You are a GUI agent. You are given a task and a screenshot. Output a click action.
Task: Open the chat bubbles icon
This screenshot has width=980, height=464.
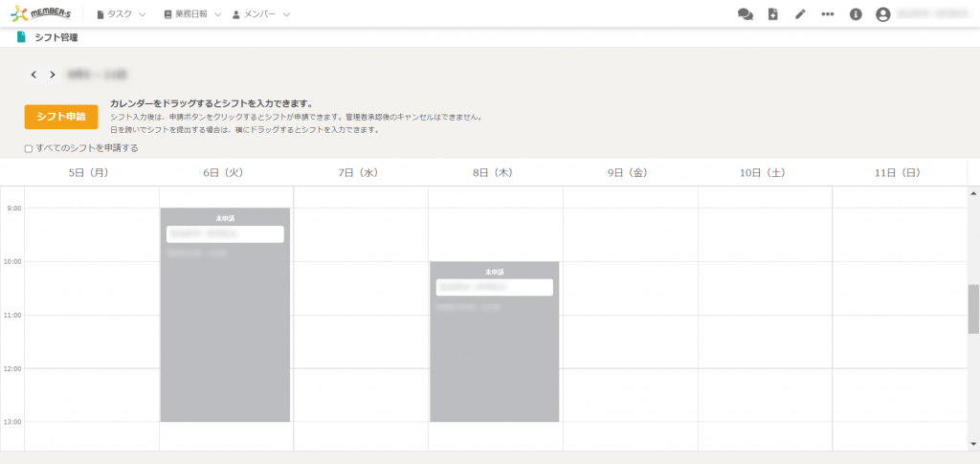tap(745, 14)
